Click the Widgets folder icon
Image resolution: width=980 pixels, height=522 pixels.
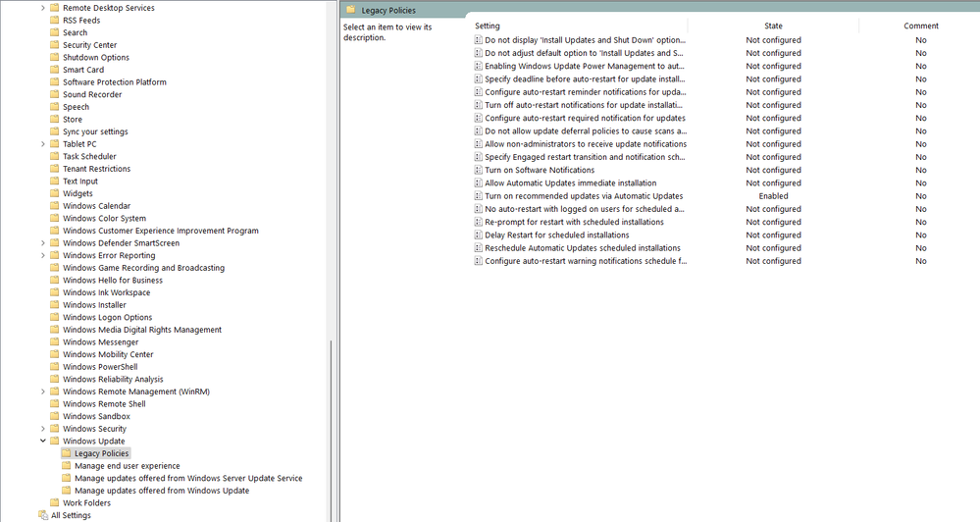point(54,194)
